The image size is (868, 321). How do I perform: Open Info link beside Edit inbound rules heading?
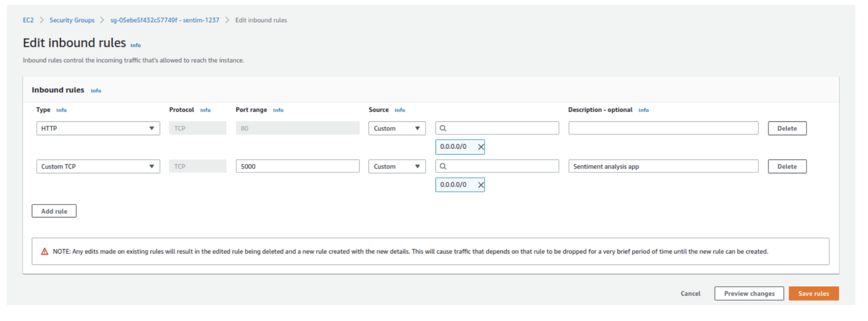point(136,46)
